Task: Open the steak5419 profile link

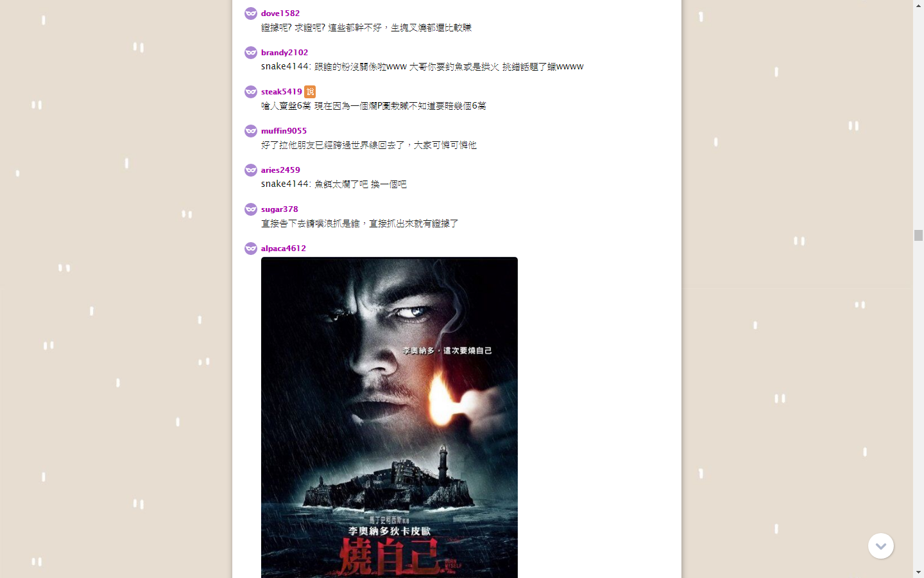Action: pyautogui.click(x=281, y=92)
